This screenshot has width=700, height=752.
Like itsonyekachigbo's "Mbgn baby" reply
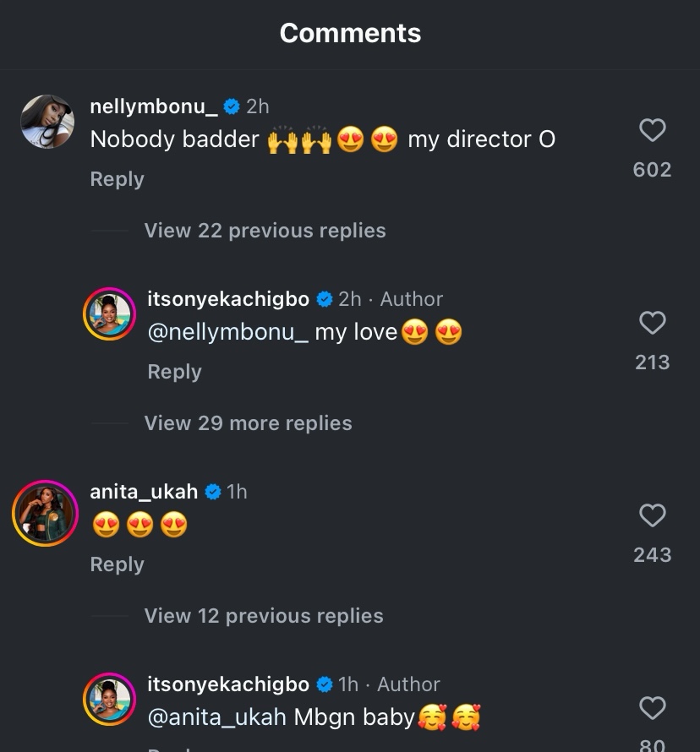tap(652, 708)
